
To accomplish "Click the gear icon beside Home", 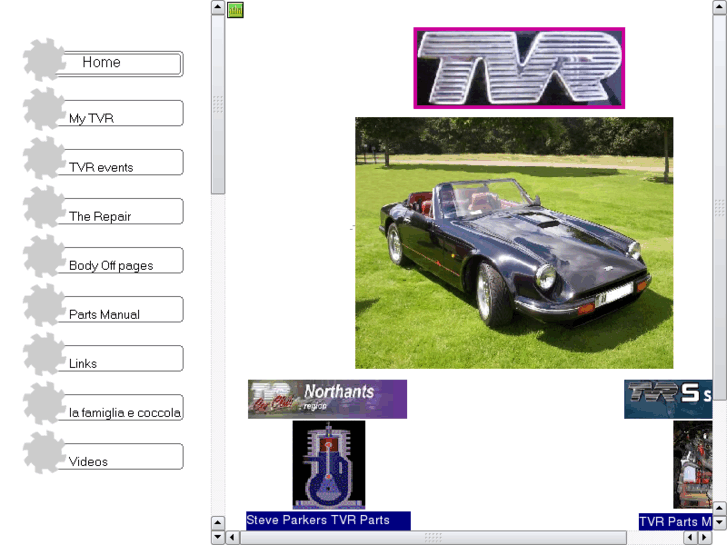I will tap(44, 60).
